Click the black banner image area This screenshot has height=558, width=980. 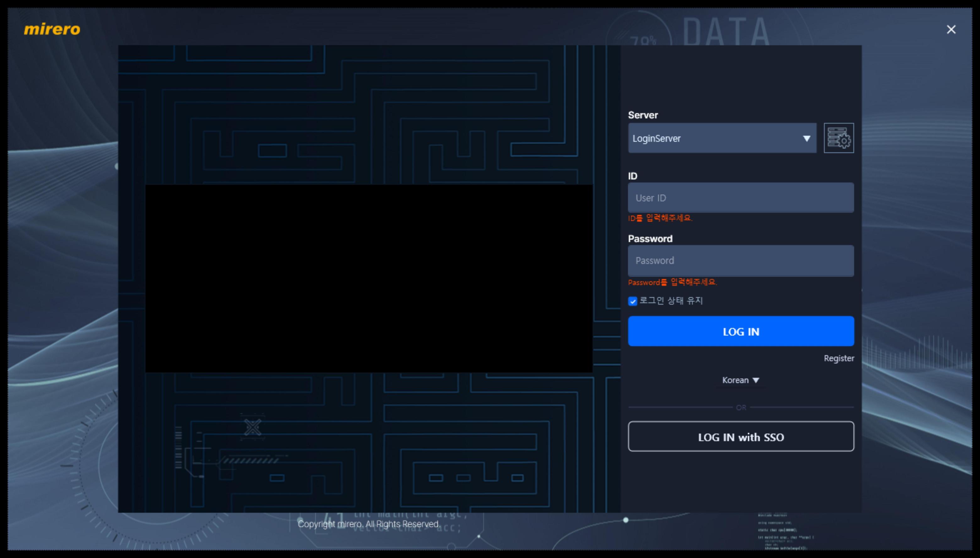coord(368,278)
